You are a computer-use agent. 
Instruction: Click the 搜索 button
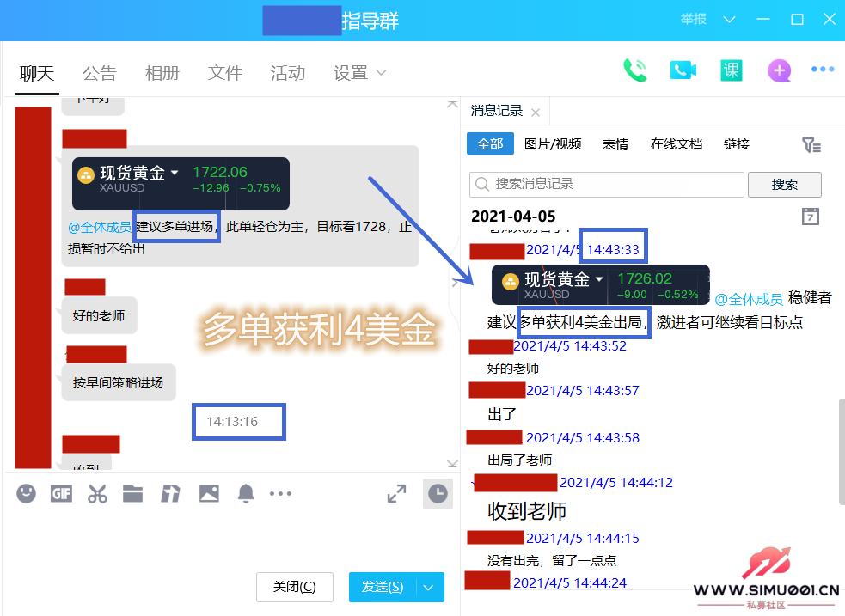click(784, 184)
